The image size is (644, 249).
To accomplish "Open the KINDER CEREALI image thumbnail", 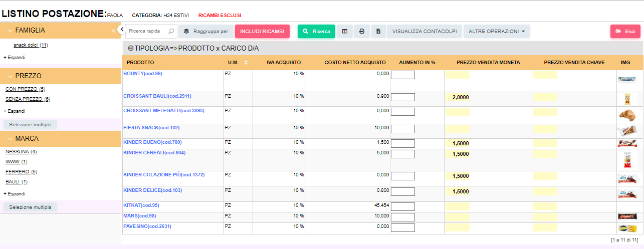I will (626, 160).
